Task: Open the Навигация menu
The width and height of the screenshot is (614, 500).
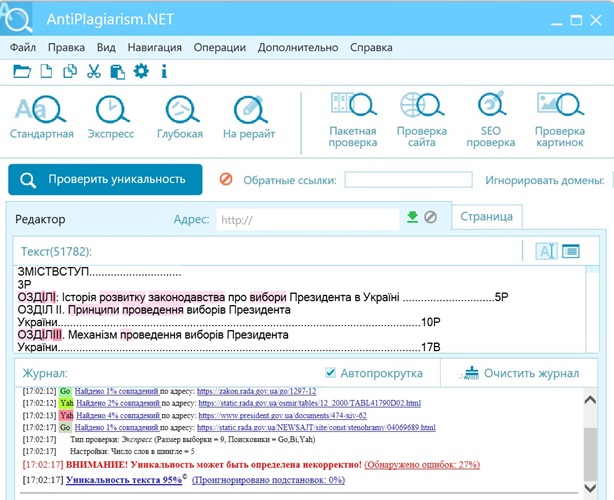Action: point(155,47)
